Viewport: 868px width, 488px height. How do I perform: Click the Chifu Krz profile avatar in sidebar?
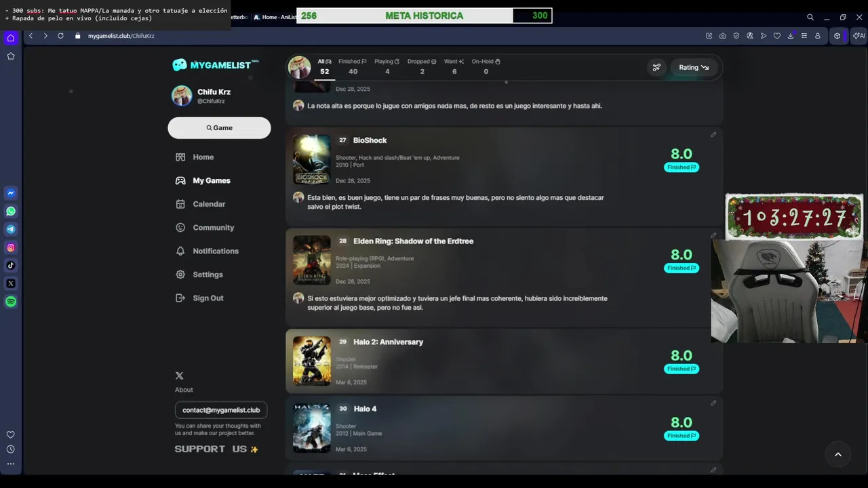182,96
